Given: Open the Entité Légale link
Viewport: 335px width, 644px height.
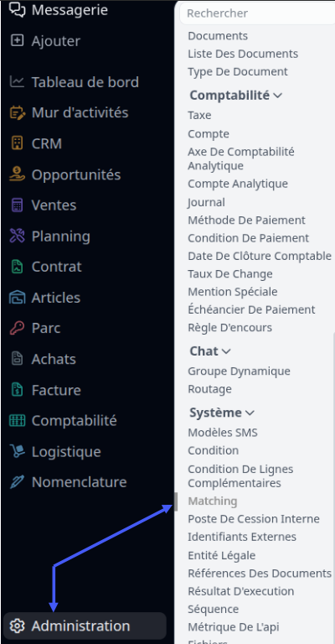Looking at the screenshot, I should tap(221, 555).
